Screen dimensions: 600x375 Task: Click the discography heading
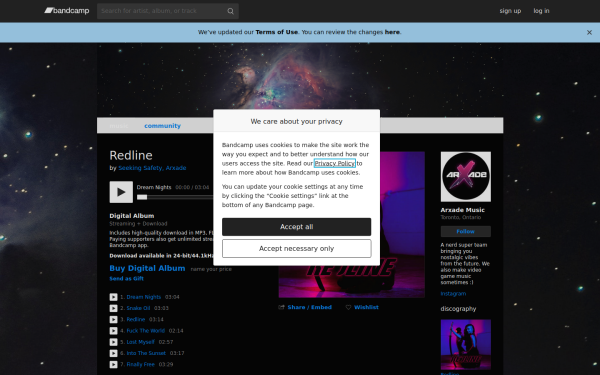[x=458, y=309]
